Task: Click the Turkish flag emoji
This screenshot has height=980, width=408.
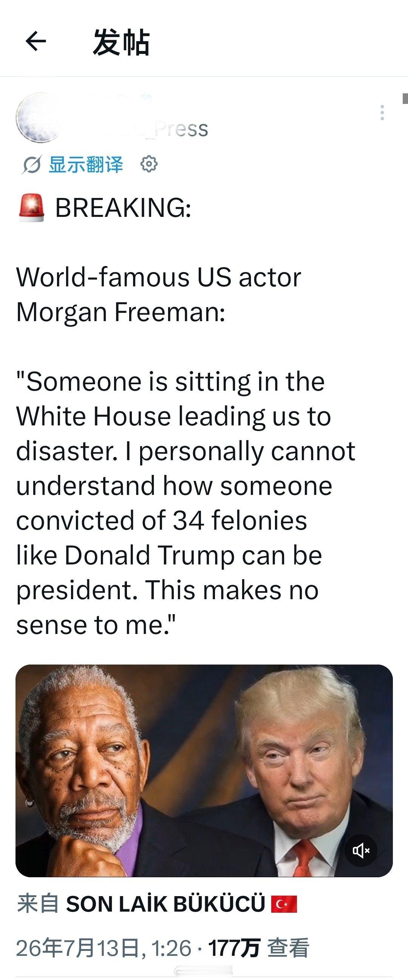Action: click(x=284, y=905)
